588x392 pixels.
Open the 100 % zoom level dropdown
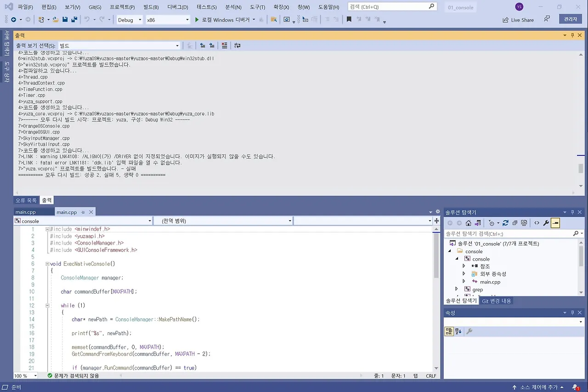click(x=27, y=376)
